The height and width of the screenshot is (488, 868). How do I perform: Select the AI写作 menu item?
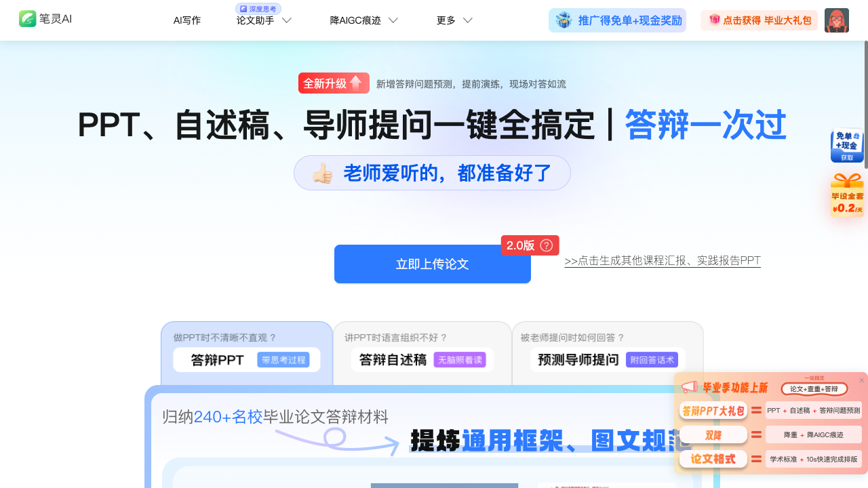(x=187, y=20)
